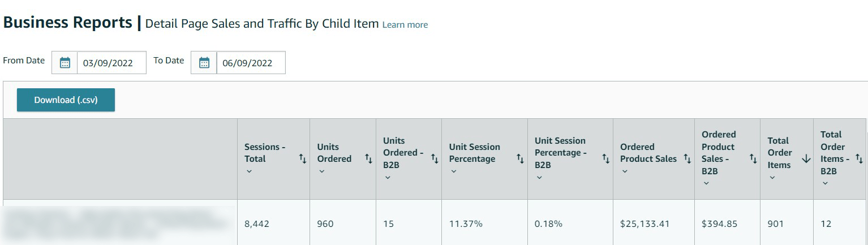Expand Total Order Items column chevron
868x245 pixels.
772,177
